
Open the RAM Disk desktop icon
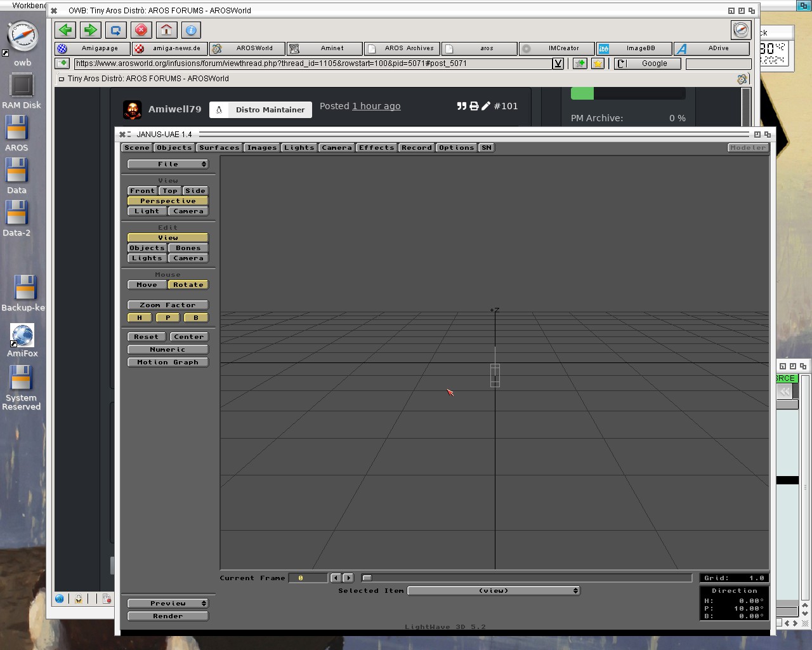tap(22, 85)
